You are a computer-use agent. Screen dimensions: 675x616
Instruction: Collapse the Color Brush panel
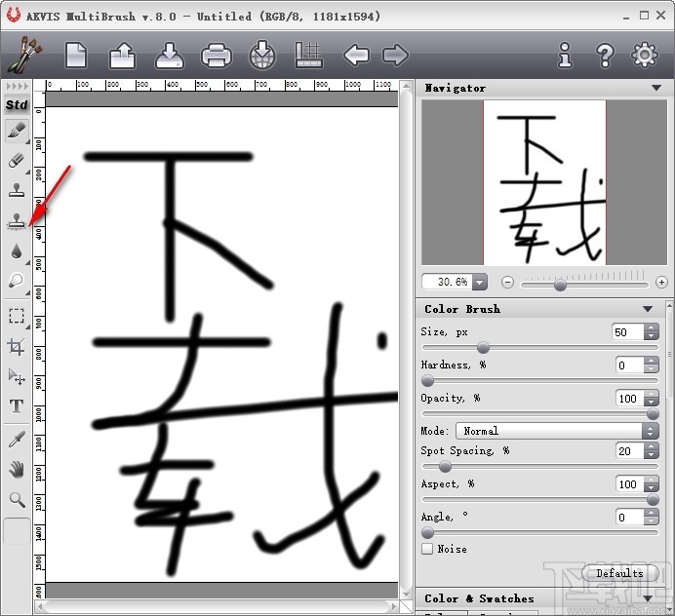coord(648,309)
